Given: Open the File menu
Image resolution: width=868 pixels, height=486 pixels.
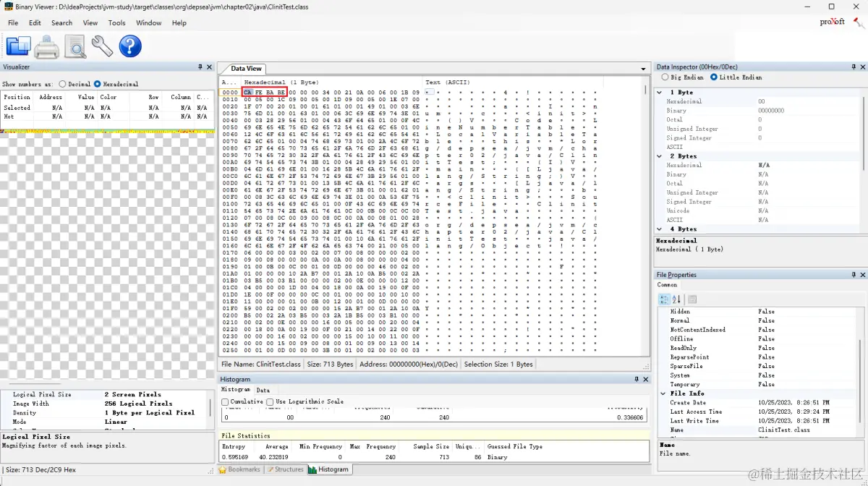Looking at the screenshot, I should pos(13,23).
